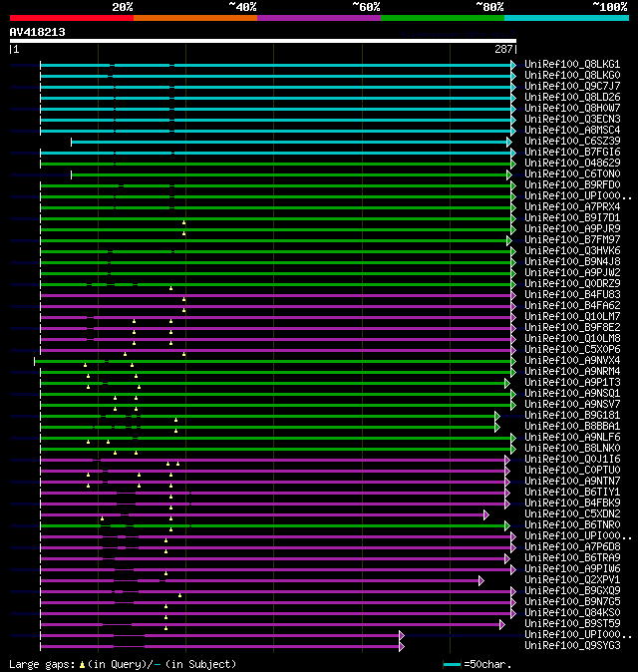Select the UniRef100_C5XDN2 label
Image resolution: width=638 pixels, height=672 pixels.
click(x=572, y=514)
